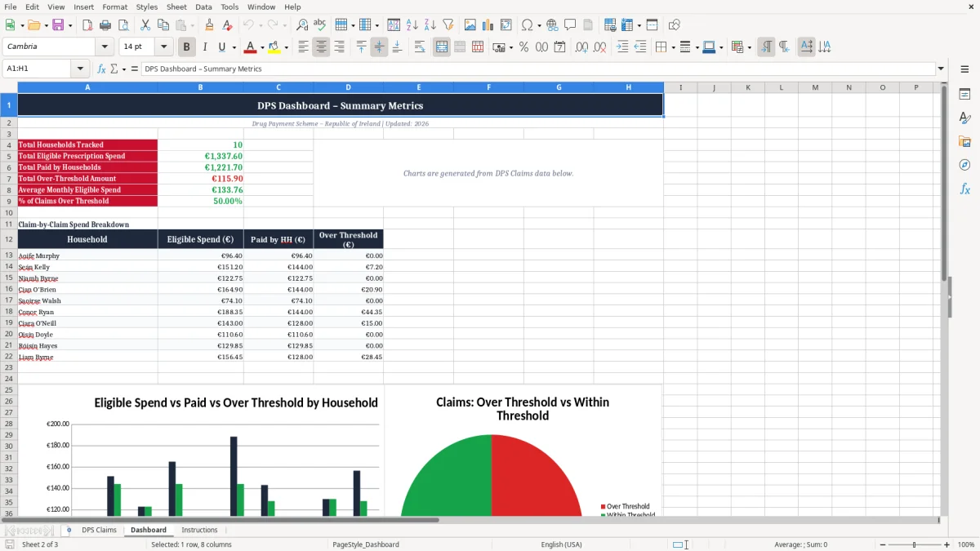Viewport: 980px width, 551px height.
Task: Toggle Wrap Text
Action: 419,47
